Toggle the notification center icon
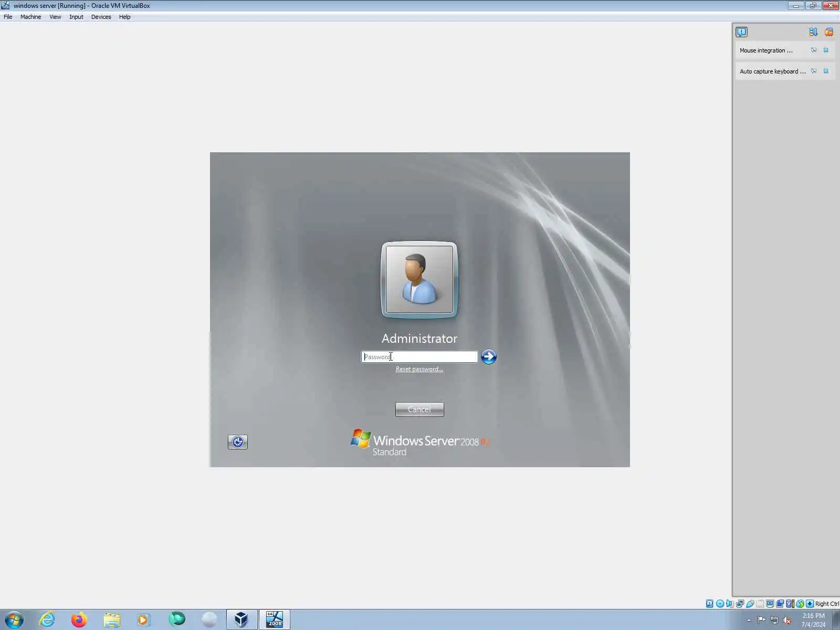This screenshot has width=840, height=630. 741,32
